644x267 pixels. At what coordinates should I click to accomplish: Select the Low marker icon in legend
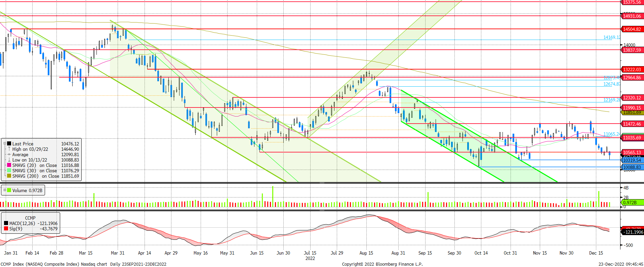9,160
